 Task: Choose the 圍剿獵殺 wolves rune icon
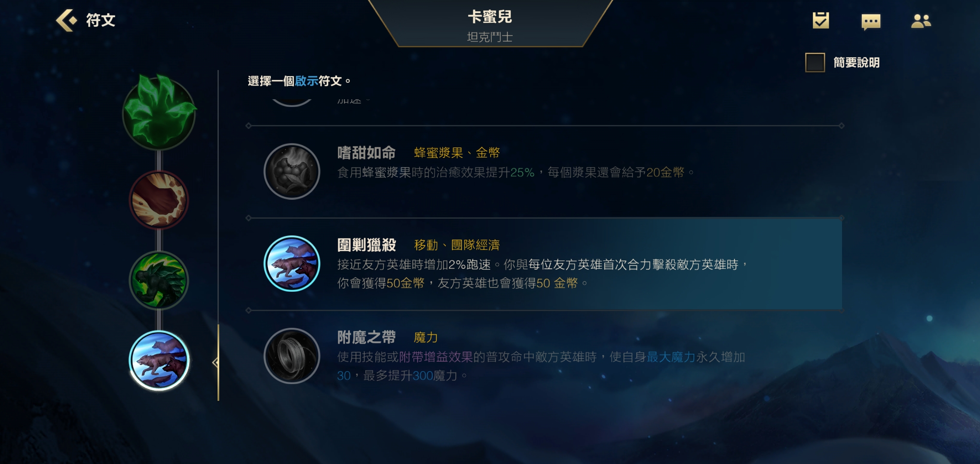pyautogui.click(x=292, y=264)
